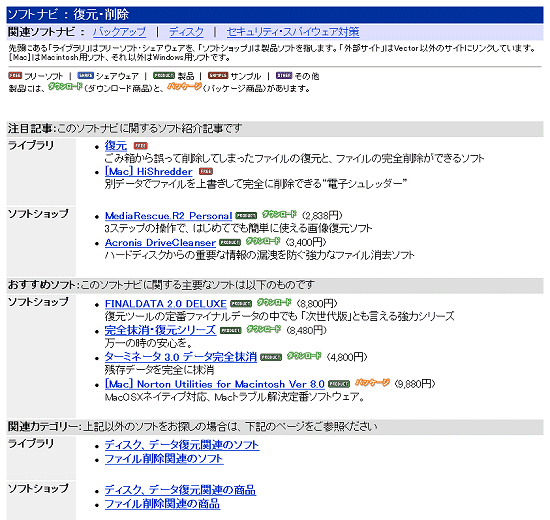Click ダウンロード badge beside 完全抹消・復元シリーズ
This screenshot has height=520, width=550.
coord(263,329)
